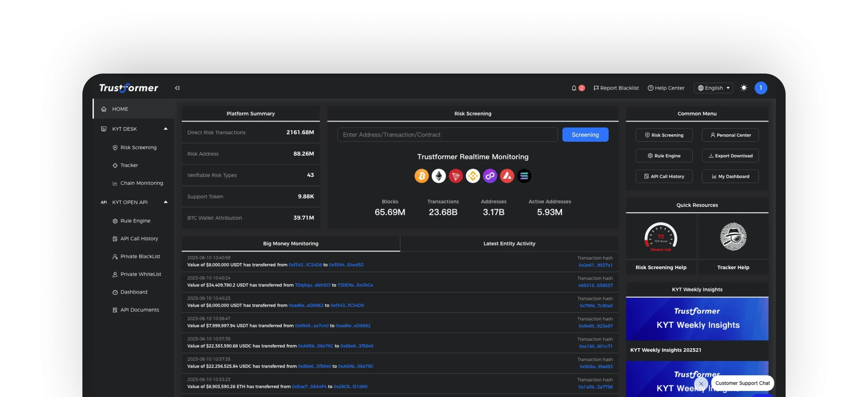The height and width of the screenshot is (397, 868).
Task: Collapse the sidebar with the arrow icon
Action: coord(177,88)
